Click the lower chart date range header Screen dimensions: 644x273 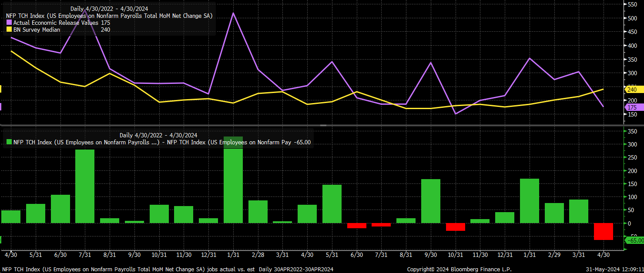pyautogui.click(x=158, y=135)
